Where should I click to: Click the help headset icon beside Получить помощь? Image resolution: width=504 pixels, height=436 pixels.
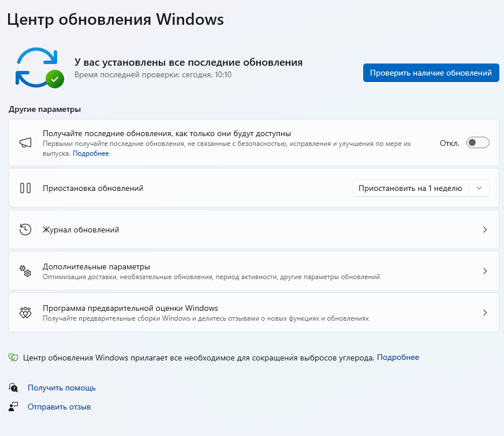point(13,388)
